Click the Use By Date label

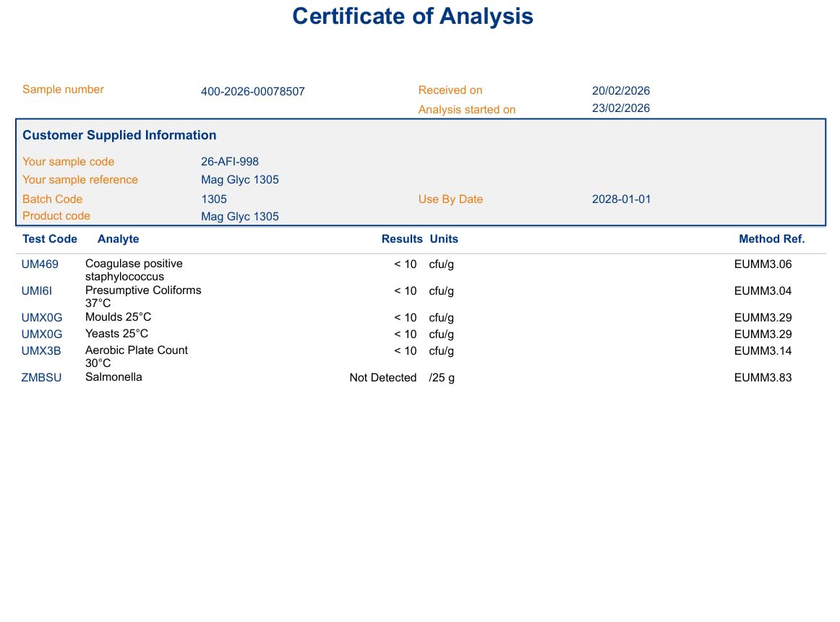coord(450,199)
